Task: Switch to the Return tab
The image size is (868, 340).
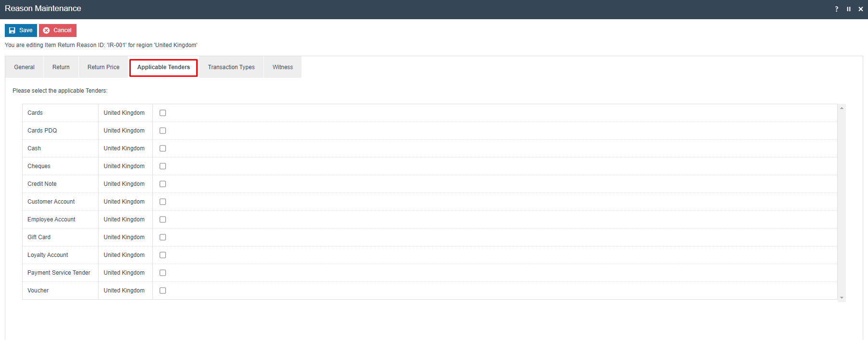Action: tap(61, 67)
